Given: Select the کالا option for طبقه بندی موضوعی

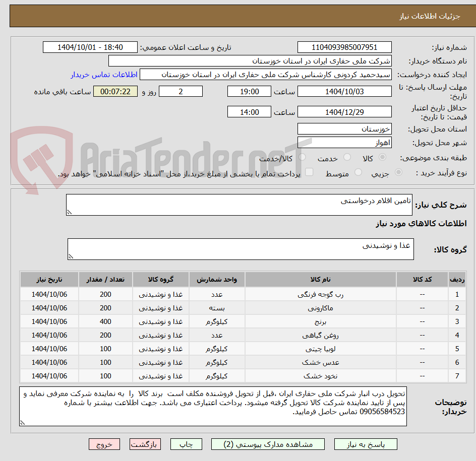Looking at the screenshot, I should point(382,158).
